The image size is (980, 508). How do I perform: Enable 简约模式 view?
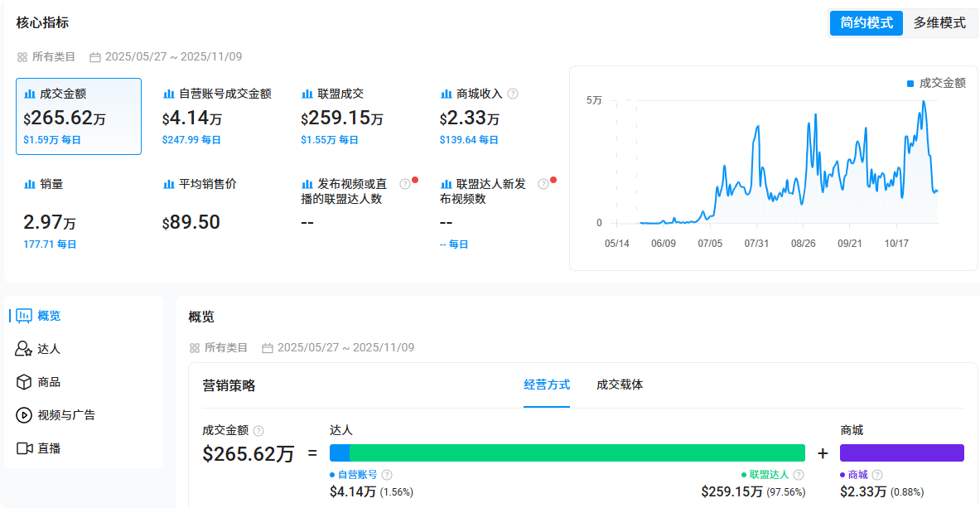866,23
